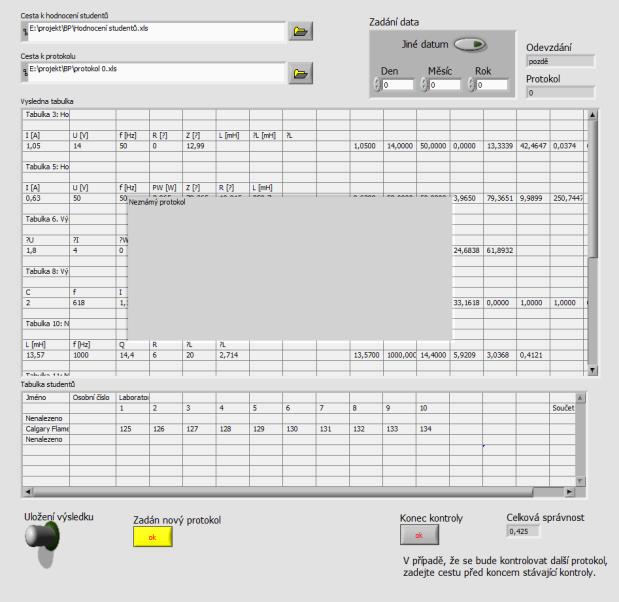Select the PW [W] header cell
619x602 pixels.
pyautogui.click(x=166, y=188)
